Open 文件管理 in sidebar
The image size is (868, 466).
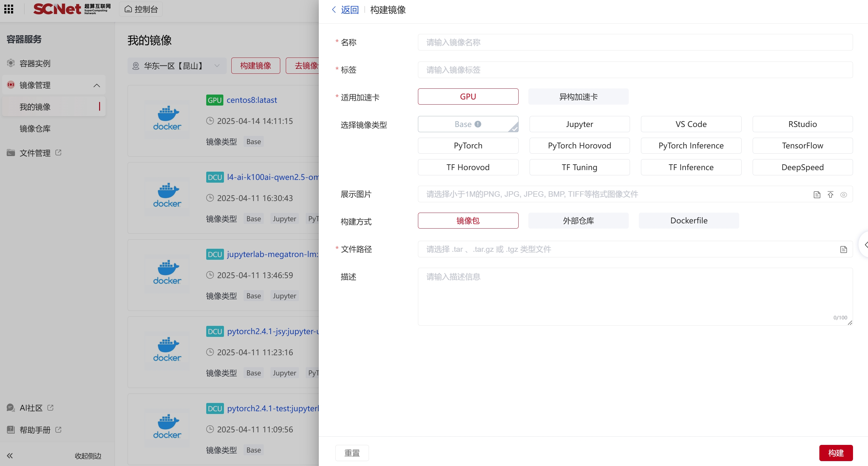pyautogui.click(x=35, y=153)
